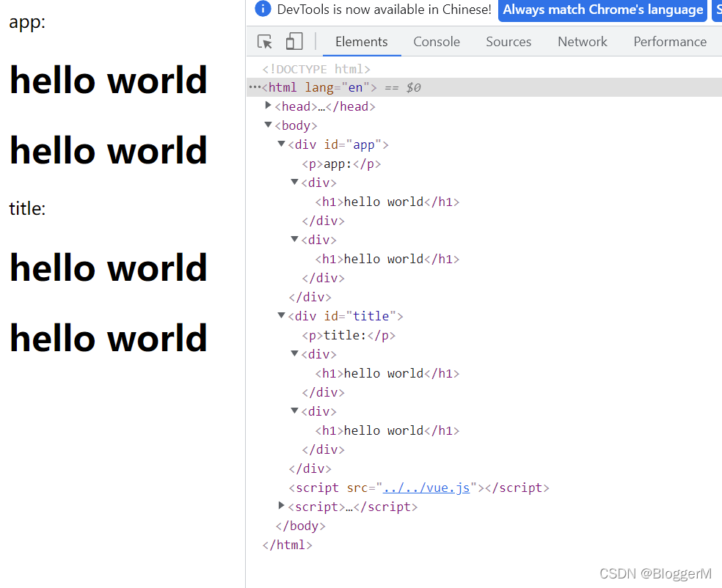This screenshot has width=722, height=588.
Task: Open the Performance tab
Action: click(x=670, y=42)
